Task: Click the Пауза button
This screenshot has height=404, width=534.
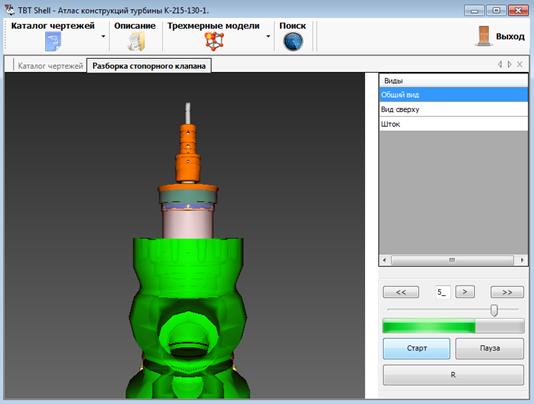Action: coord(489,348)
